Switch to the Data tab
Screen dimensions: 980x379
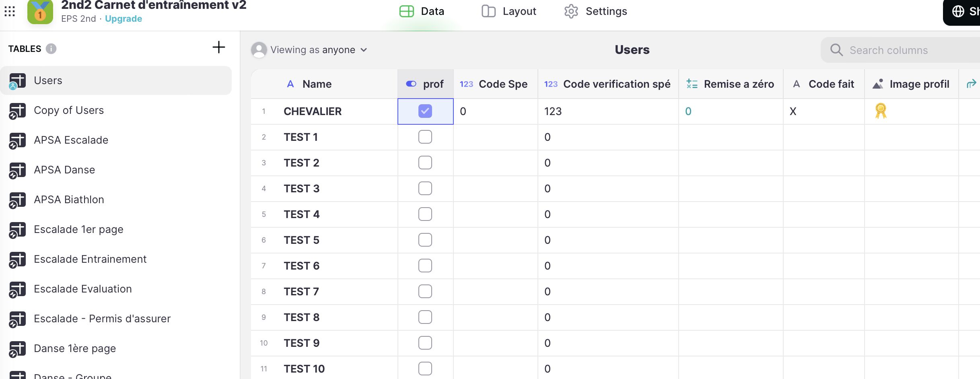click(422, 11)
